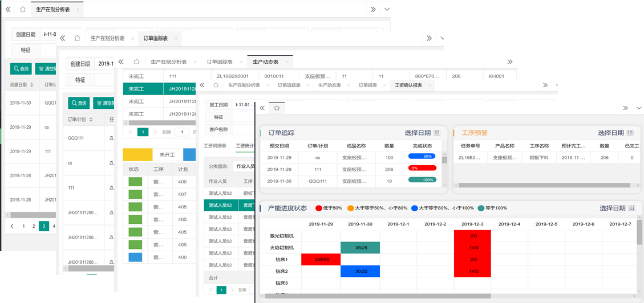Click the 0% progress bar in 订单追踪
The width and height of the screenshot is (644, 303).
422,168
